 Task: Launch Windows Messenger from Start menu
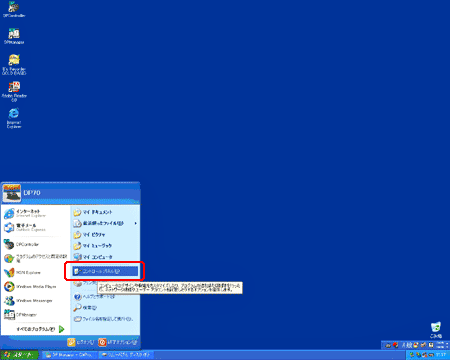pyautogui.click(x=35, y=301)
